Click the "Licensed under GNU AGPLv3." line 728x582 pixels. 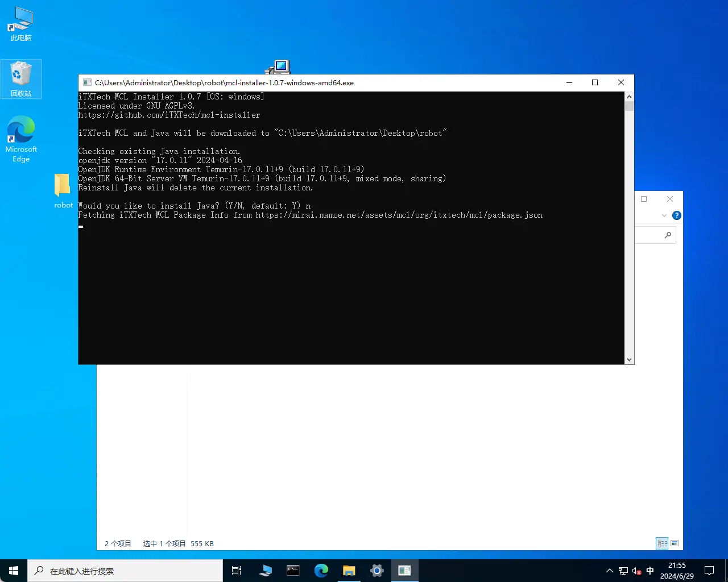(136, 106)
